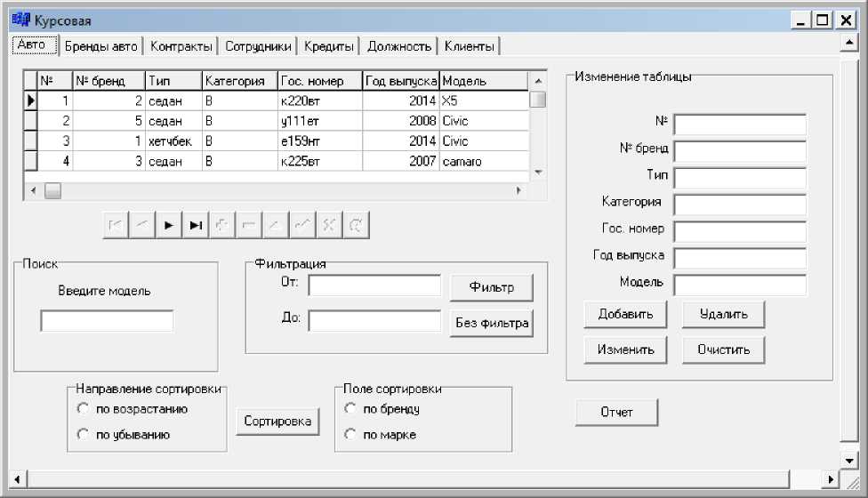Screen dimensions: 868x498
Task: Open the Кредиты tab
Action: 329,46
